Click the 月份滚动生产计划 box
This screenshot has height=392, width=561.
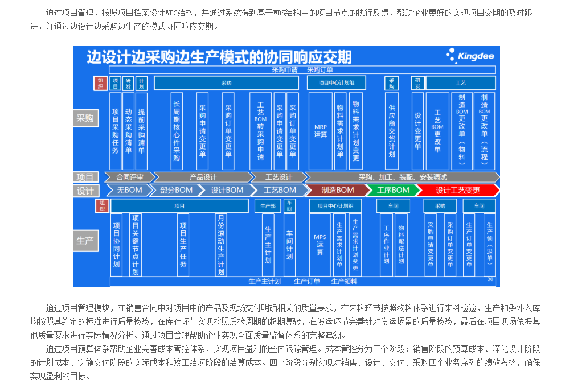click(221, 245)
